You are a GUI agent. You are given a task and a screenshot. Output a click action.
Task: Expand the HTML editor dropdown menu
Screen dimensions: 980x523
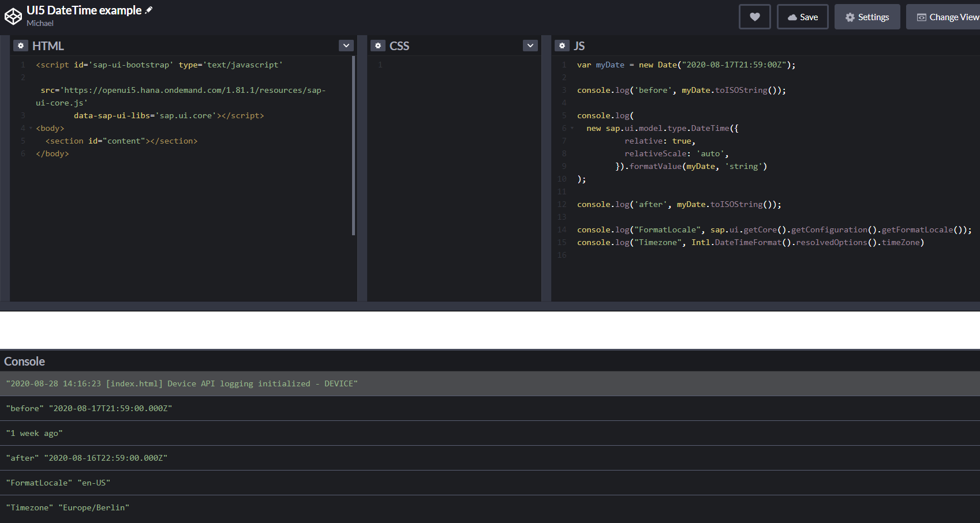pyautogui.click(x=346, y=46)
